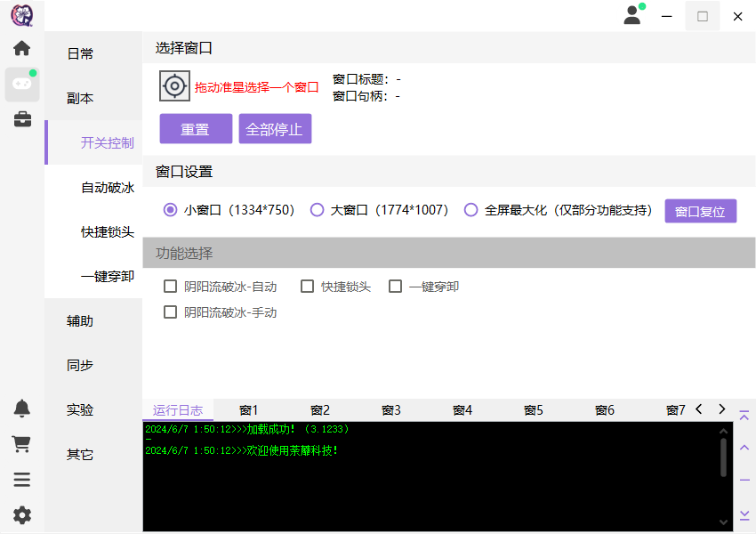Click the log scrollbar thumb

[x=723, y=457]
